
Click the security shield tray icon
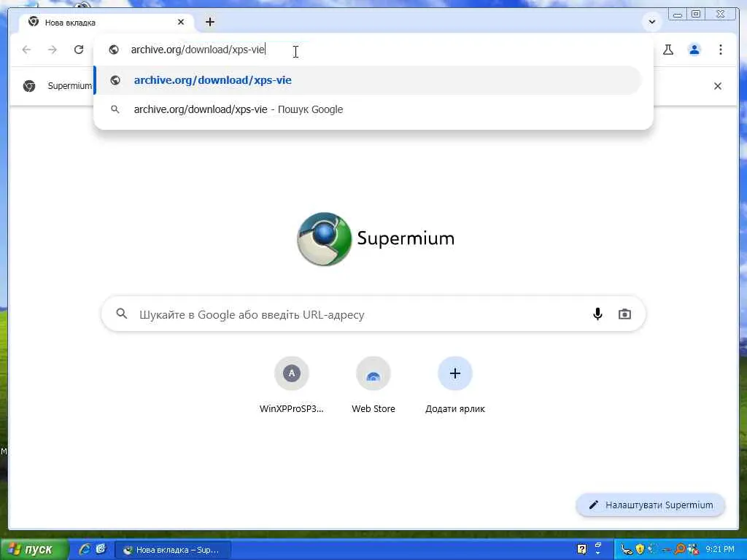[640, 550]
